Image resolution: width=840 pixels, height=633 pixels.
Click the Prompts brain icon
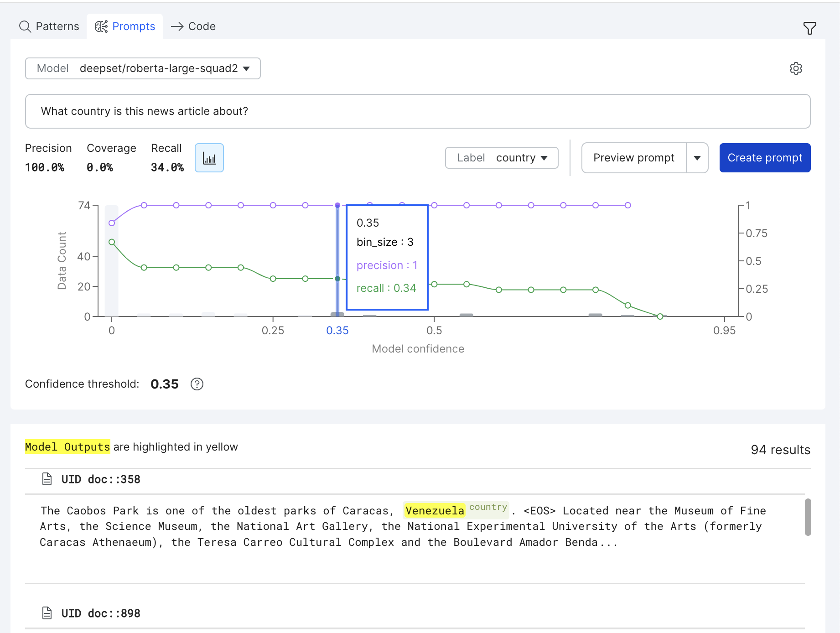(101, 26)
